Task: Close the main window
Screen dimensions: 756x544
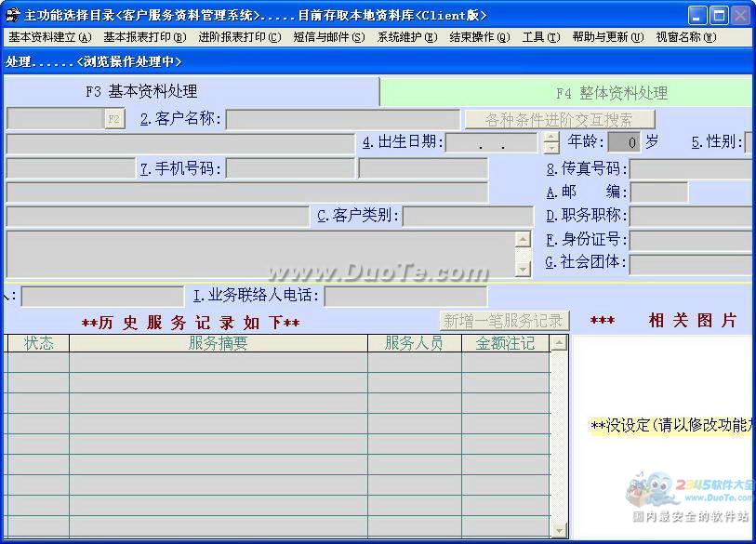Action: (x=741, y=16)
